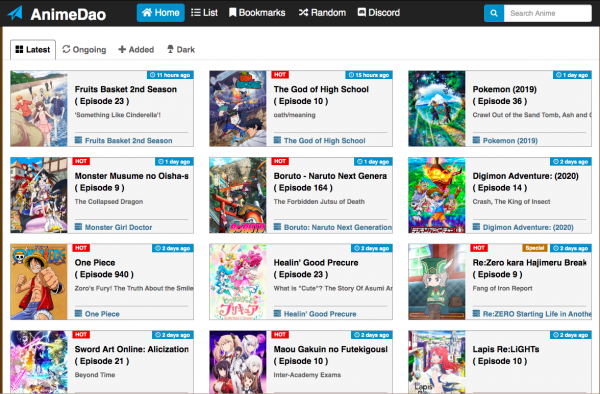
Task: Open The God of High School Episode 10 title
Action: (321, 95)
